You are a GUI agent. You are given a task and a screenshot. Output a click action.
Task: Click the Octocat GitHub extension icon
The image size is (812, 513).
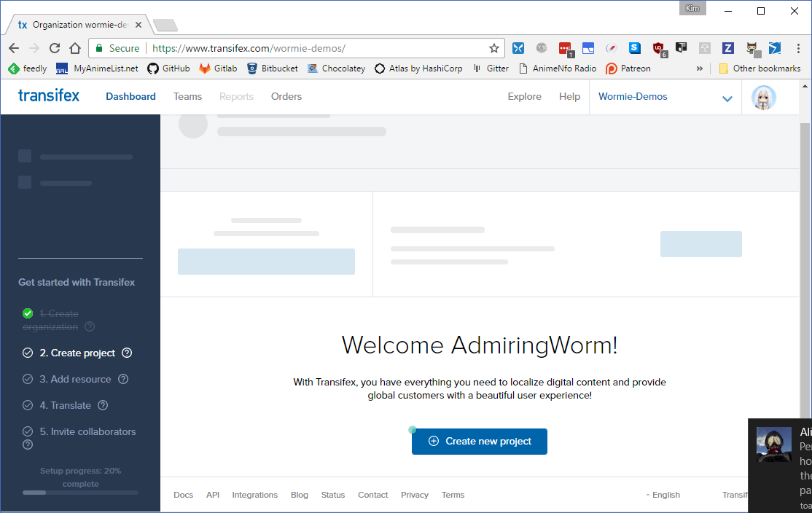click(x=752, y=49)
